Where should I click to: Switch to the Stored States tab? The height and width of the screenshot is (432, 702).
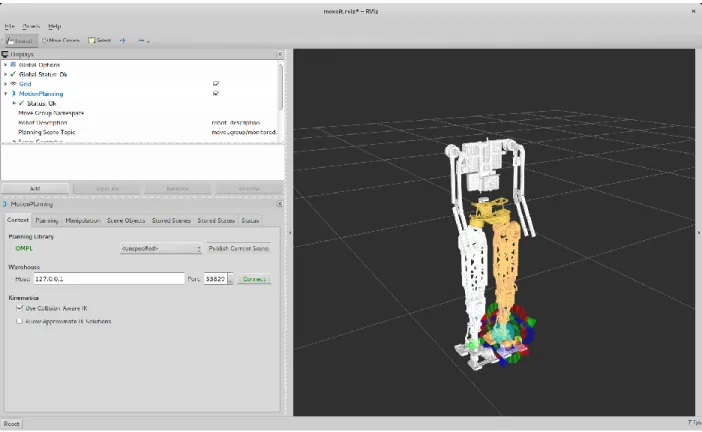[216, 221]
